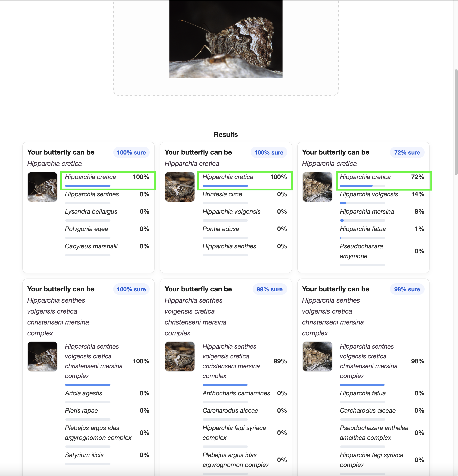Screen dimensions: 458x476
Task: Select Pseudochazara anthelea amalthea complex result
Action: 374,433
